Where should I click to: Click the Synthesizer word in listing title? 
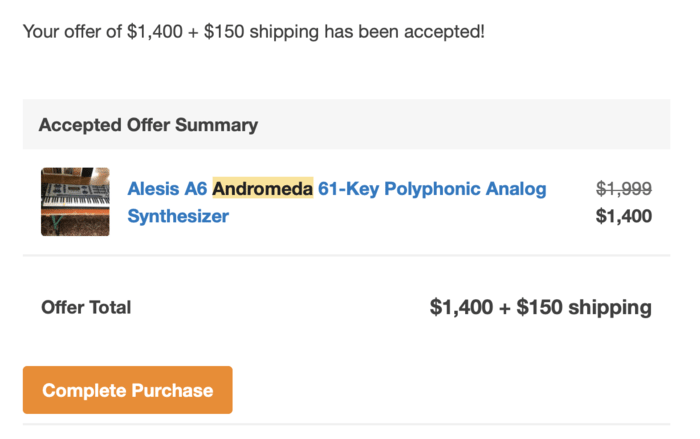(177, 216)
